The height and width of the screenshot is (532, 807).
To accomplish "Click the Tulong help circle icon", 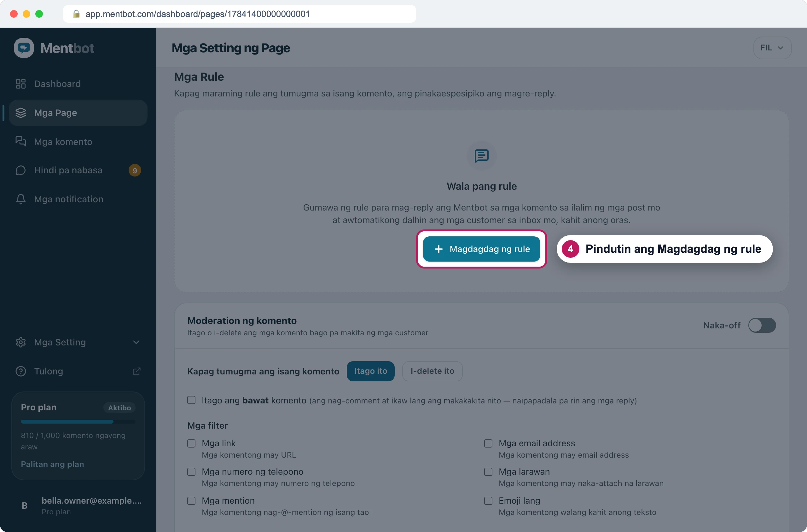I will coord(21,371).
